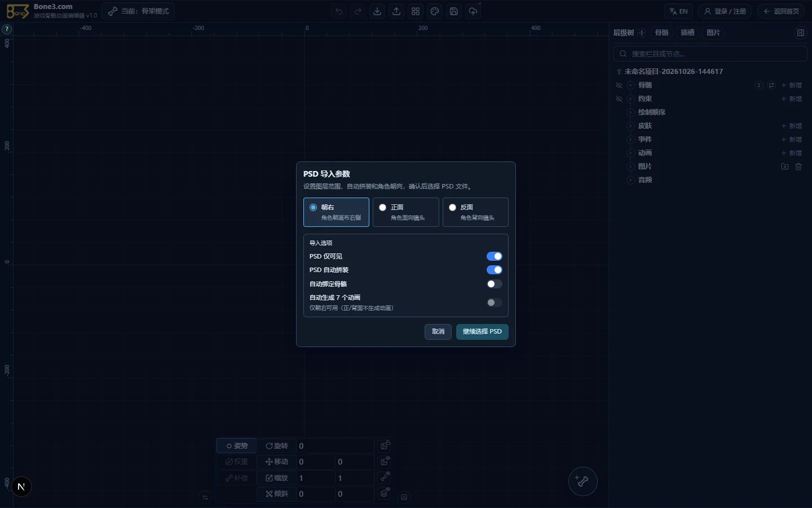812x508 pixels.
Task: Expand the 动画 tree node chevron
Action: point(630,153)
